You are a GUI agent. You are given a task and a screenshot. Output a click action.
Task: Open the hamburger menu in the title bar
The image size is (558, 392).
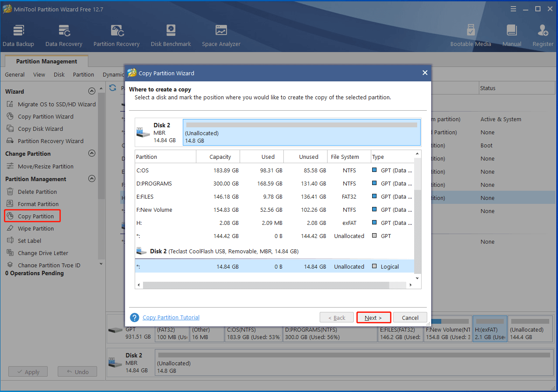pos(513,9)
